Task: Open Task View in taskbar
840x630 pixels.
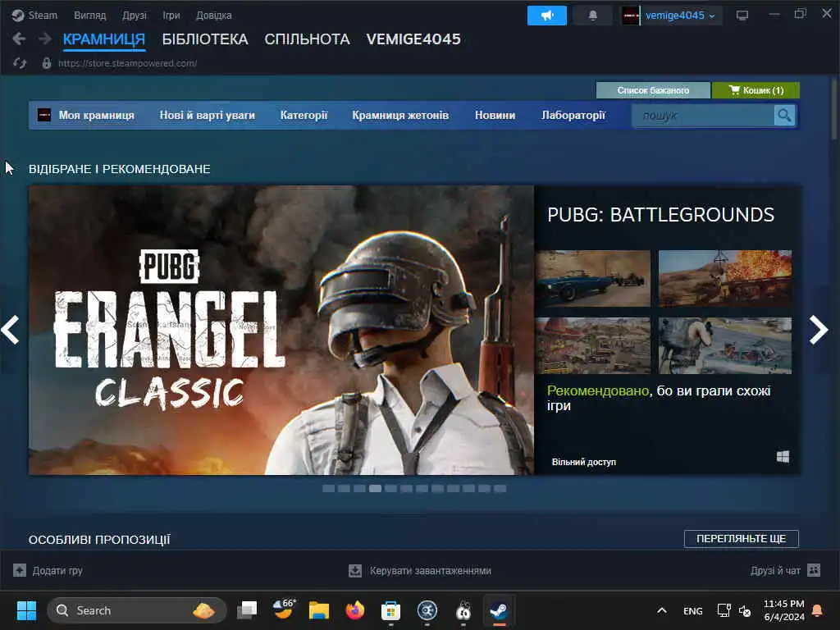Action: click(x=247, y=610)
